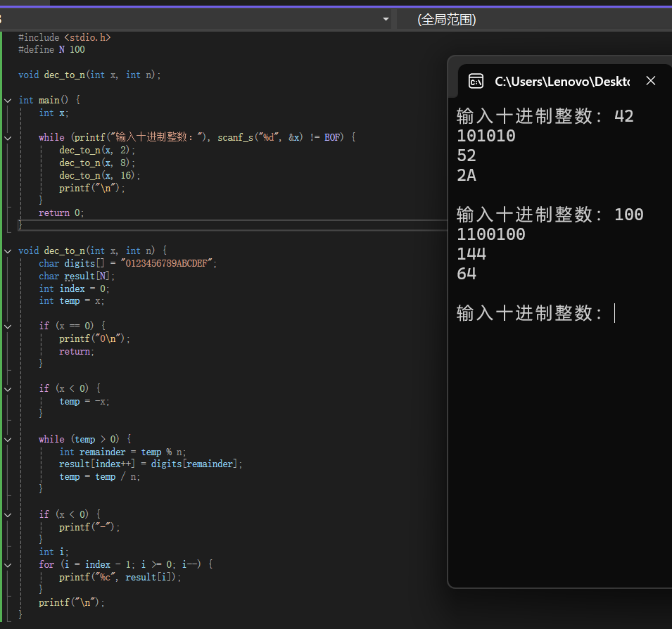Collapse the dec_to_n function definition
Screen dimensions: 672x629
point(8,251)
